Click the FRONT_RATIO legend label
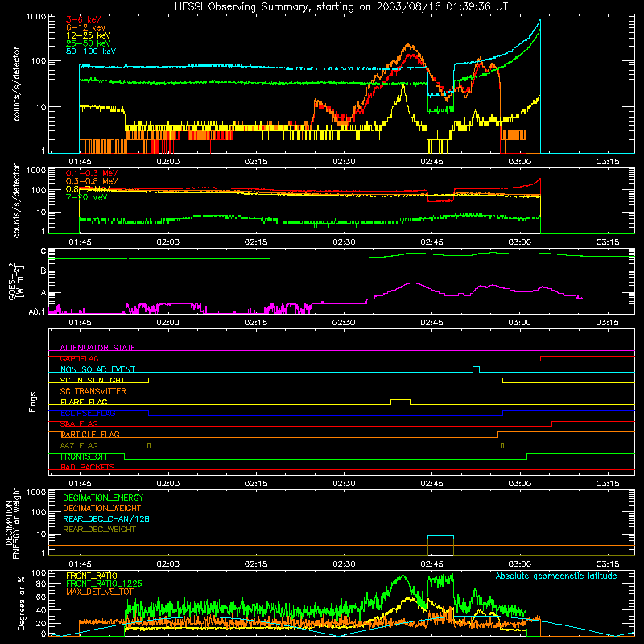The height and width of the screenshot is (644, 644). click(92, 576)
